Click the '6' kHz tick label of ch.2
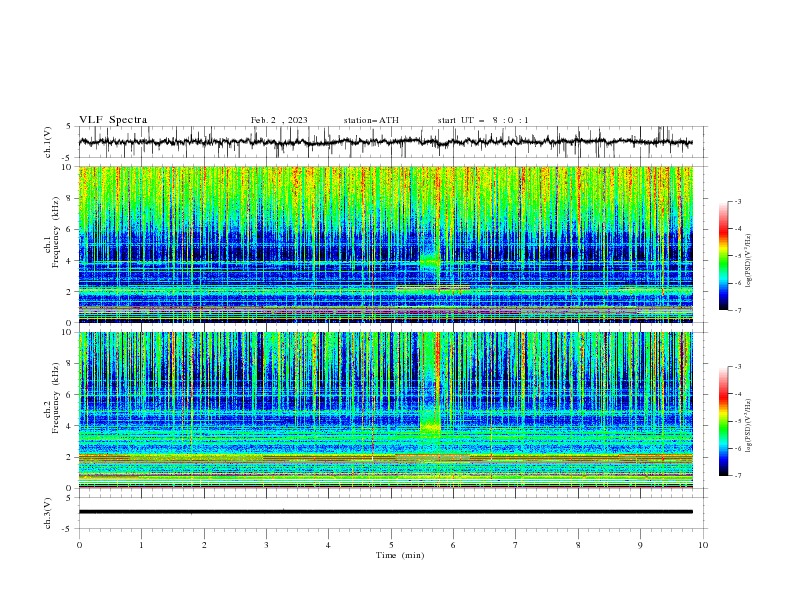Image resolution: width=792 pixels, height=612 pixels. pos(70,394)
